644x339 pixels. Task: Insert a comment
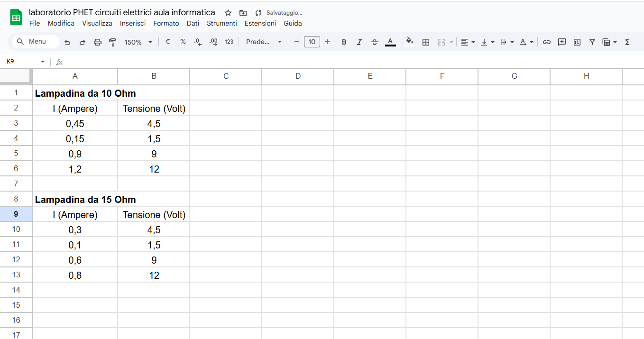[x=562, y=42]
